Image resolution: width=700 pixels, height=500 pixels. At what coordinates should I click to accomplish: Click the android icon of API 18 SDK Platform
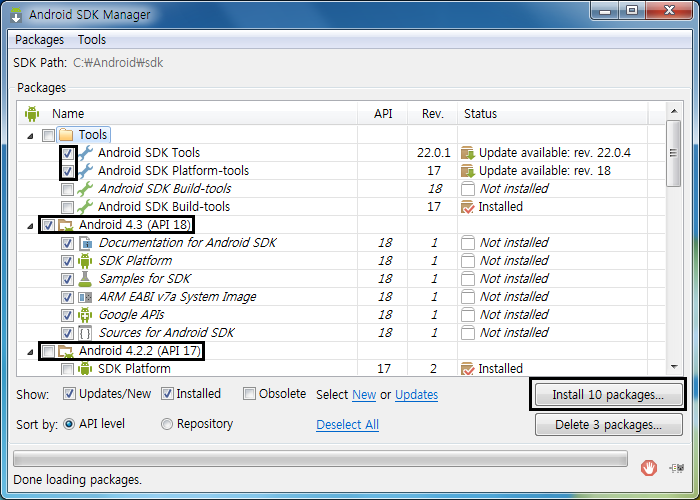[x=85, y=261]
